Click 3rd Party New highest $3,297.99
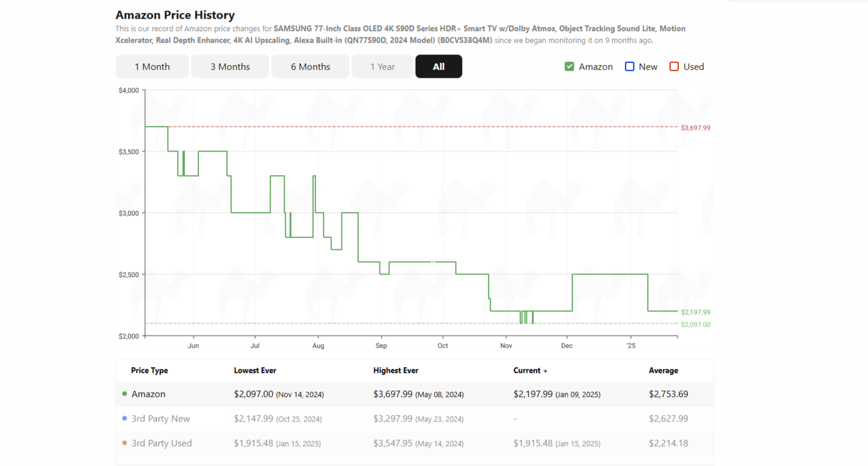868x466 pixels. pos(393,419)
